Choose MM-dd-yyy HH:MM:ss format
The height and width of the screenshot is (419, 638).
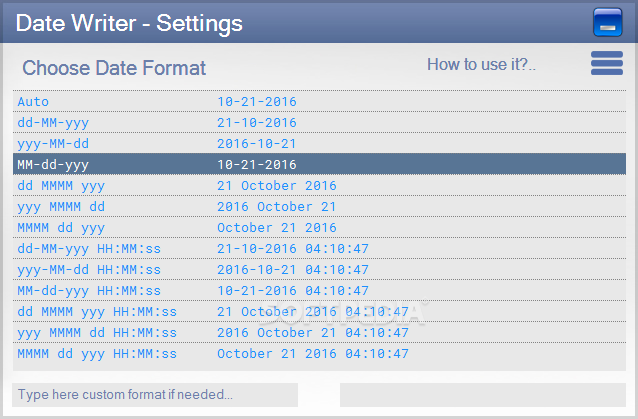[x=319, y=290]
